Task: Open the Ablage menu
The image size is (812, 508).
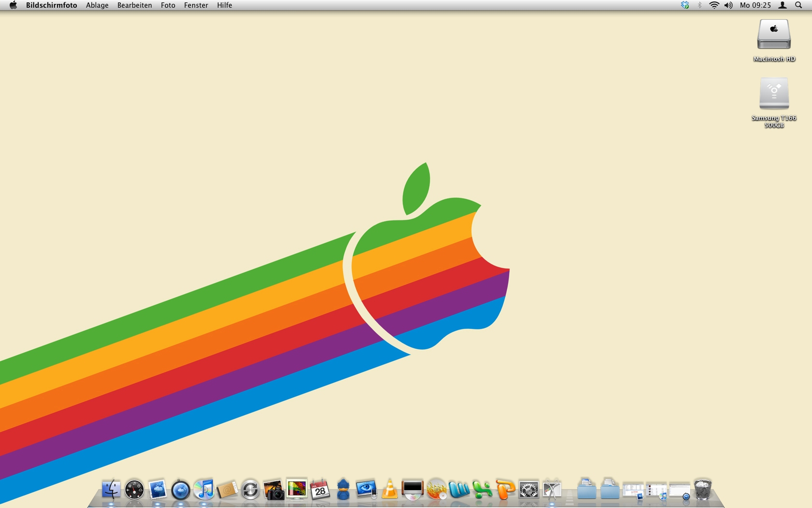Action: [x=97, y=5]
